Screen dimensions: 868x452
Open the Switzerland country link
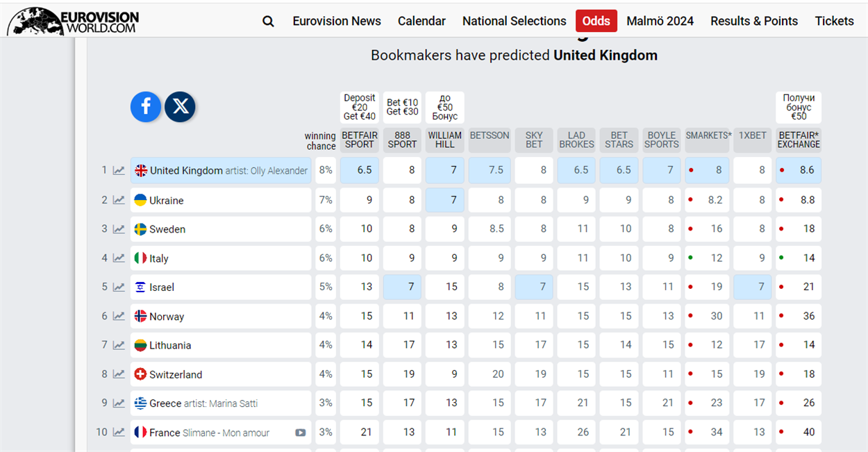(176, 374)
